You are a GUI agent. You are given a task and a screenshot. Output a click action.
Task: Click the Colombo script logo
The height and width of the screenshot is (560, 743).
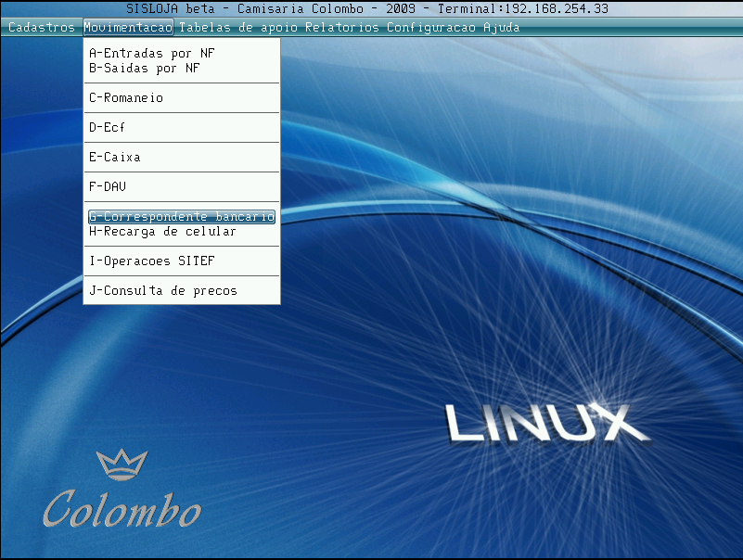122,508
